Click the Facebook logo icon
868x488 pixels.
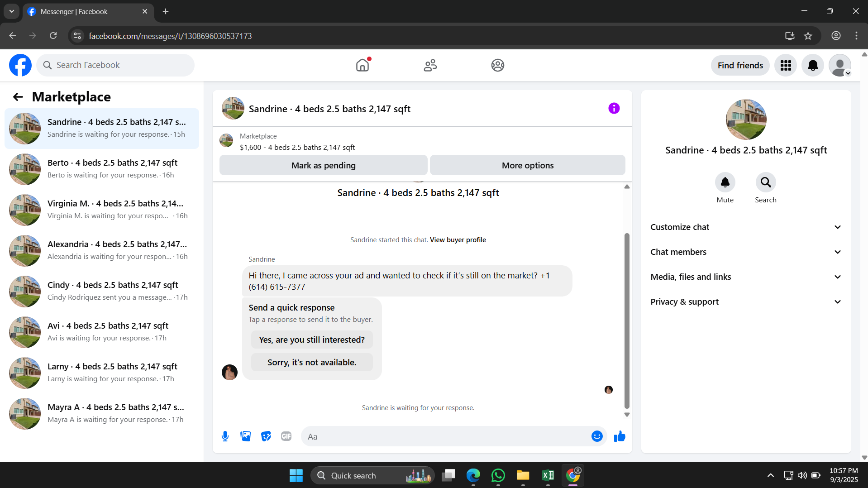click(20, 65)
